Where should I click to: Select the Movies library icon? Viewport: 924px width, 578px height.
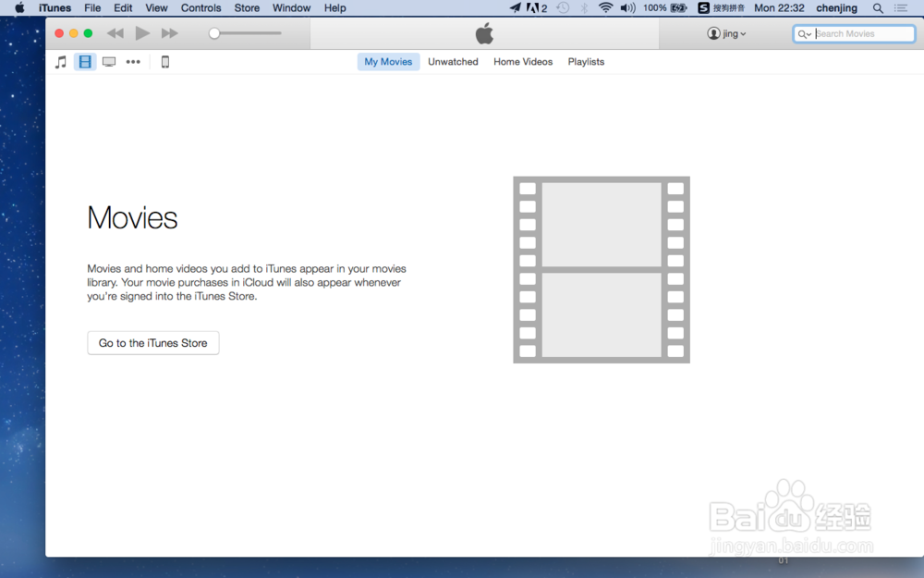click(x=85, y=62)
